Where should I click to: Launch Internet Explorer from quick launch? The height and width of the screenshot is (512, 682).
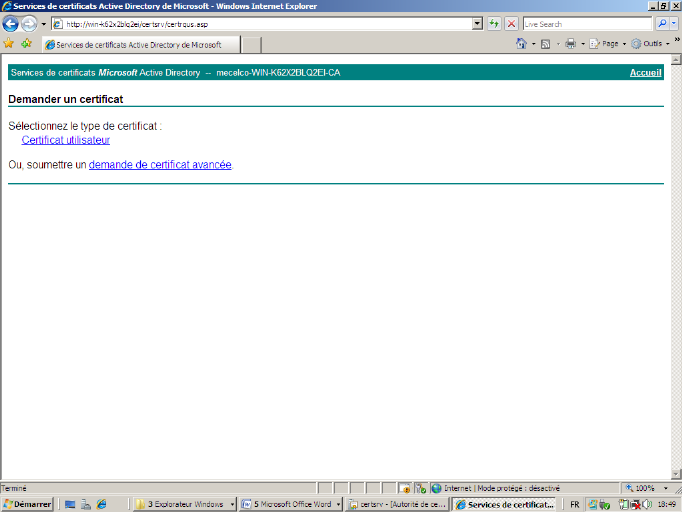point(102,504)
